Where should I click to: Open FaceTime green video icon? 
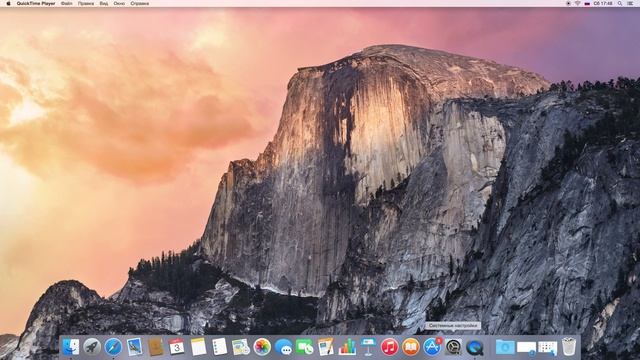point(304,347)
